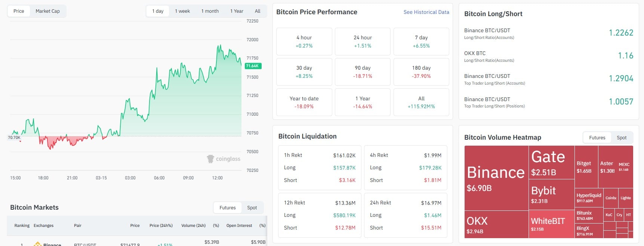Click the OKX tile in the heatmap

pos(478,224)
